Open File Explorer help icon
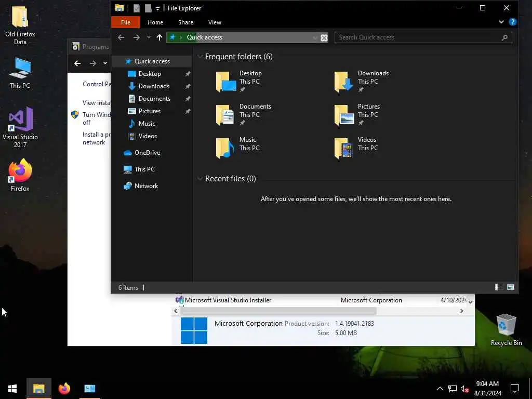Viewport: 532px width, 399px height. pos(513,22)
